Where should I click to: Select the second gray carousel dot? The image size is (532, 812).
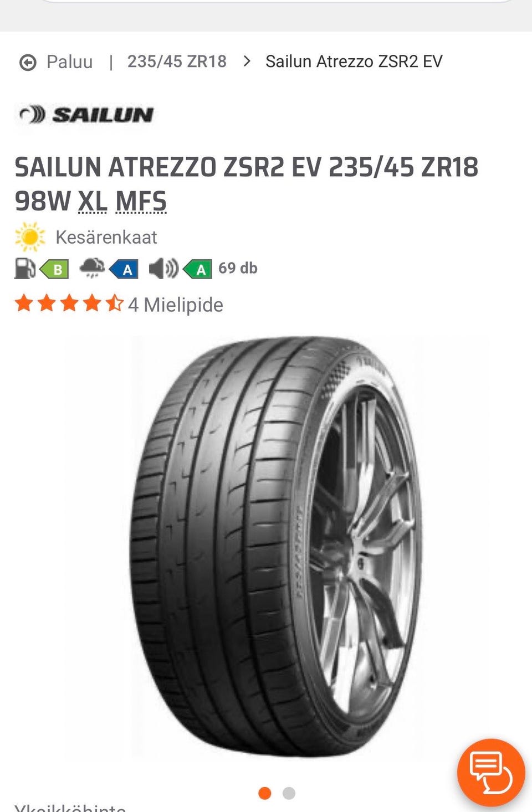pyautogui.click(x=289, y=793)
